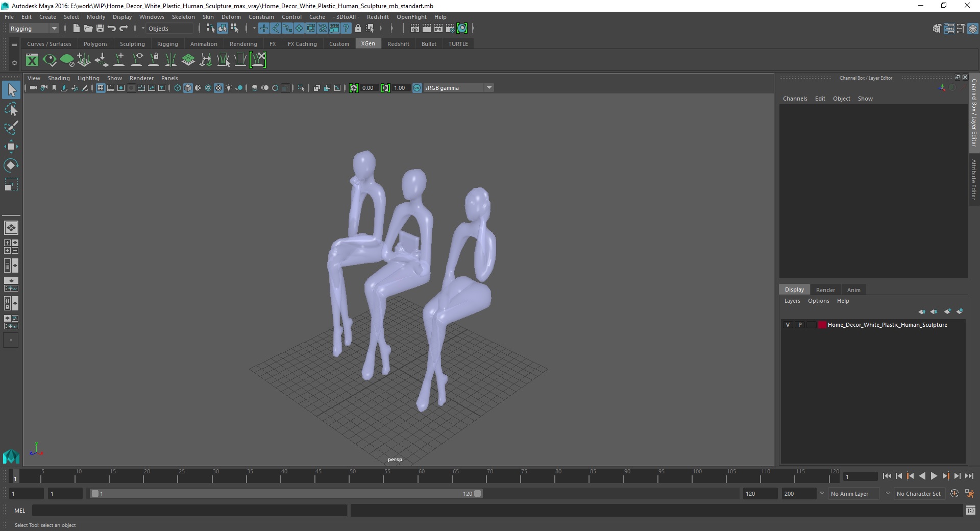Click the Redo arrow icon
This screenshot has height=531, width=980.
click(124, 29)
